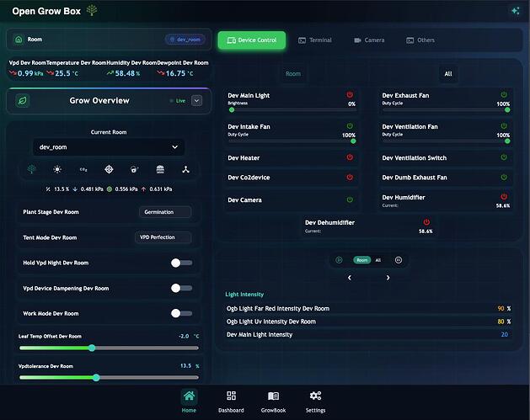This screenshot has height=420, width=530.
Task: Select the crosshair target icon in room toolbar
Action: click(109, 169)
